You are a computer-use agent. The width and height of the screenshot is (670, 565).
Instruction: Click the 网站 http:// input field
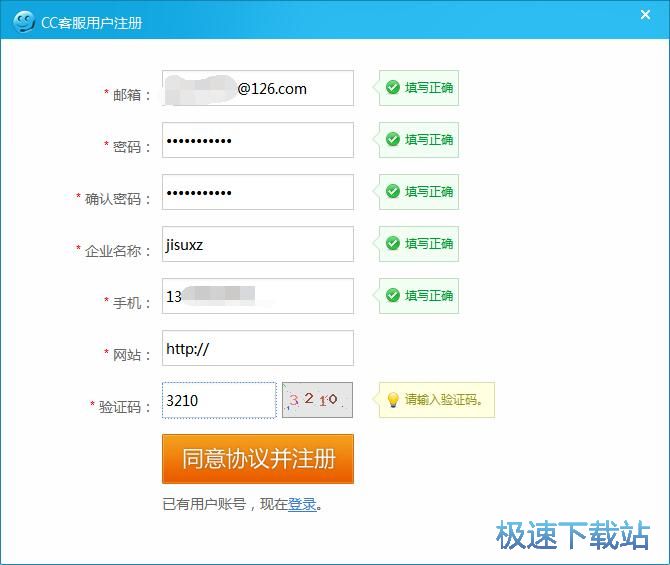(x=258, y=348)
